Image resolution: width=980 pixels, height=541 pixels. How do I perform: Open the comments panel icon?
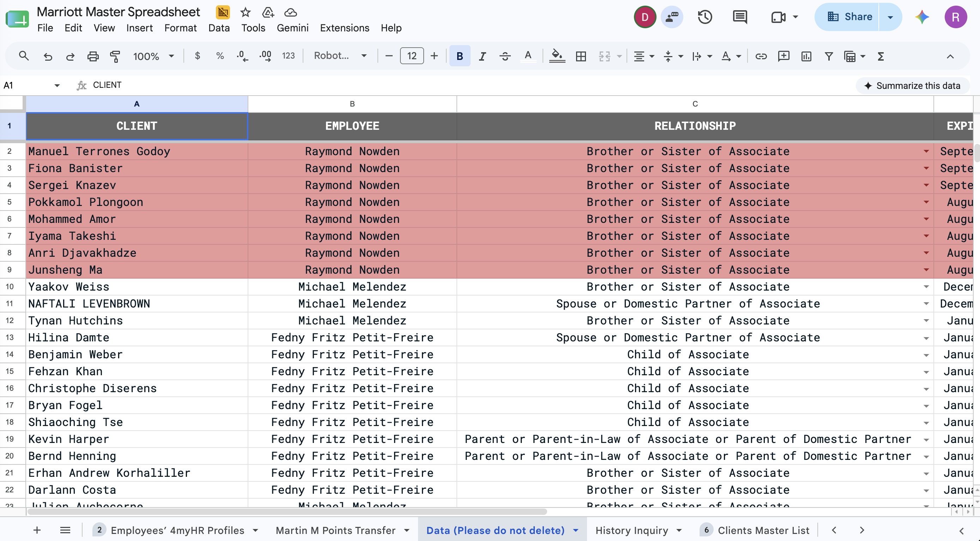[x=739, y=17]
